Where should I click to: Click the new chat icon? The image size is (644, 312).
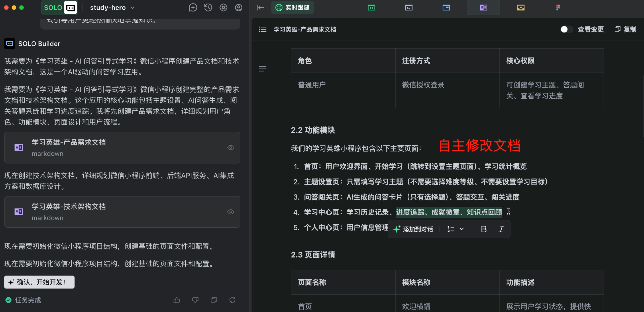[x=193, y=8]
